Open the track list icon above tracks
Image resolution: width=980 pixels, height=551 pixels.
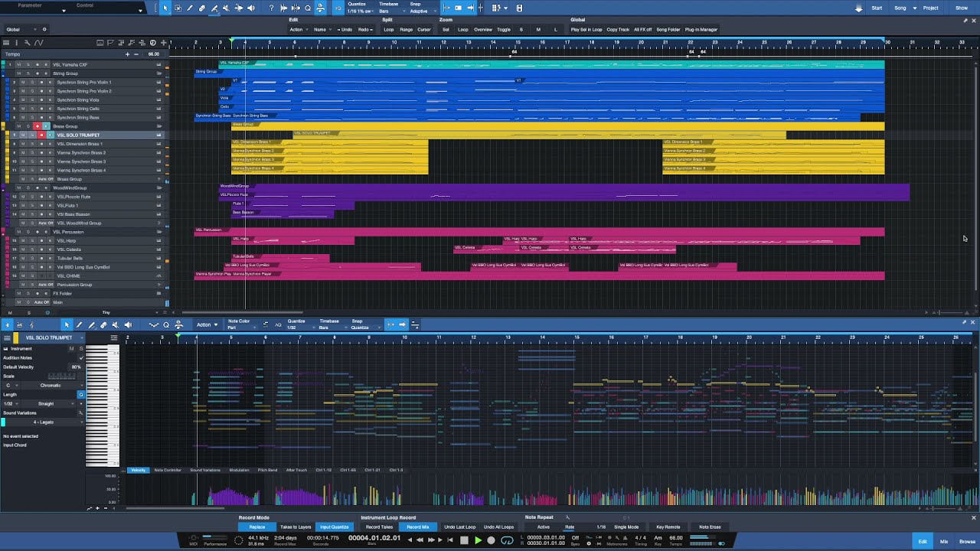click(6, 43)
